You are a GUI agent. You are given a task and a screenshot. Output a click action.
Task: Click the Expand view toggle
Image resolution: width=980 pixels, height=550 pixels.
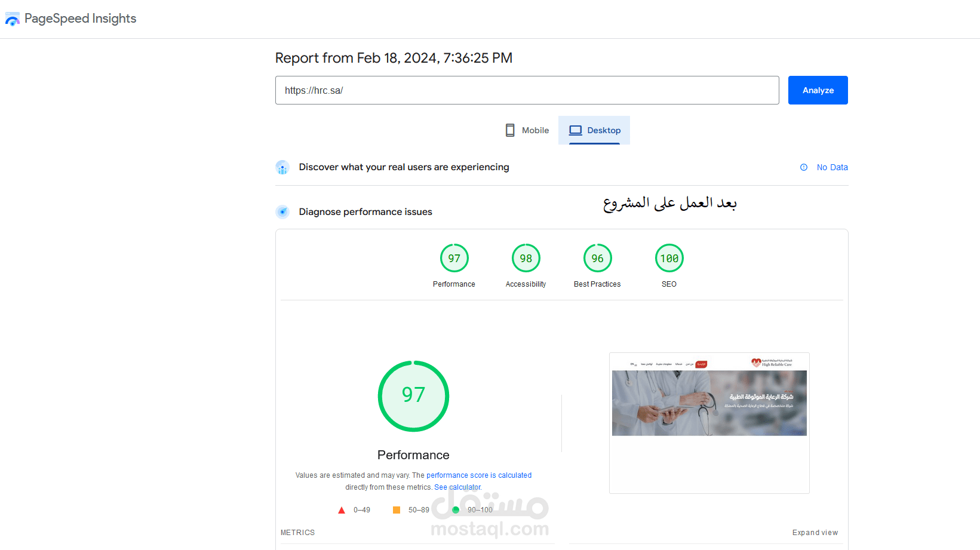coord(815,533)
